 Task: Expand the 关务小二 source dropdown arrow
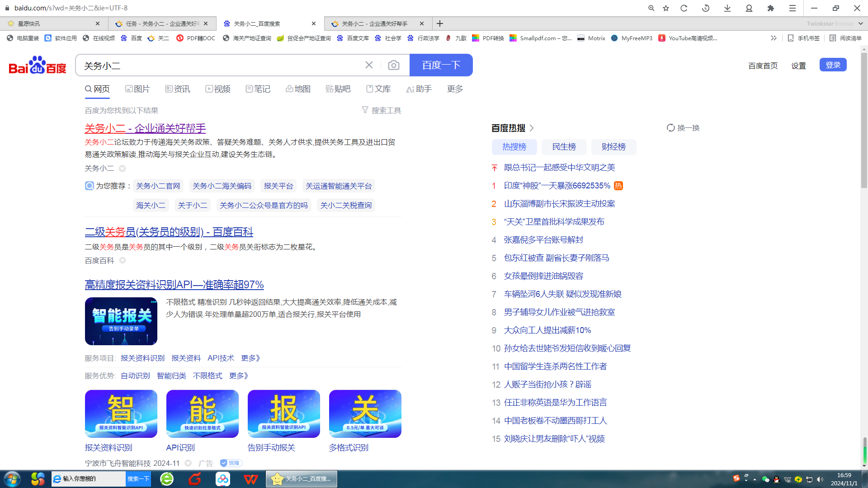(122, 169)
